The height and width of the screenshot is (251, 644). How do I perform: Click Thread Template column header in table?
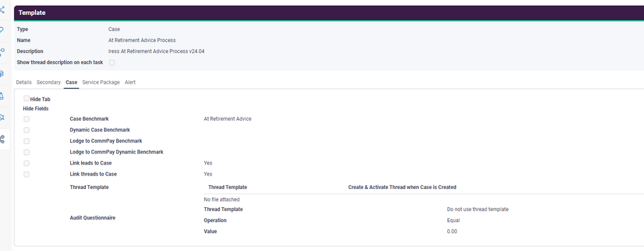pos(228,187)
